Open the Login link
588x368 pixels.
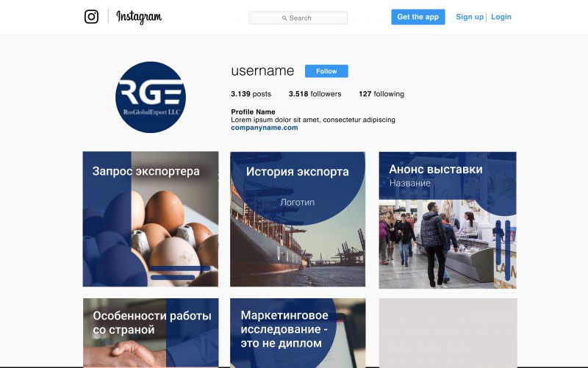click(501, 17)
